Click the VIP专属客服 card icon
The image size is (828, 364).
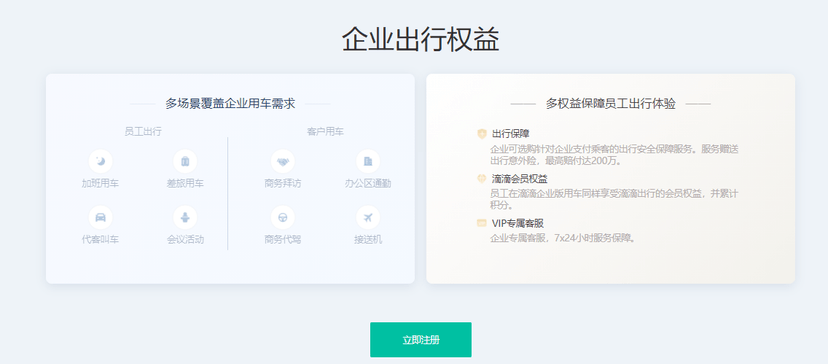(x=482, y=223)
